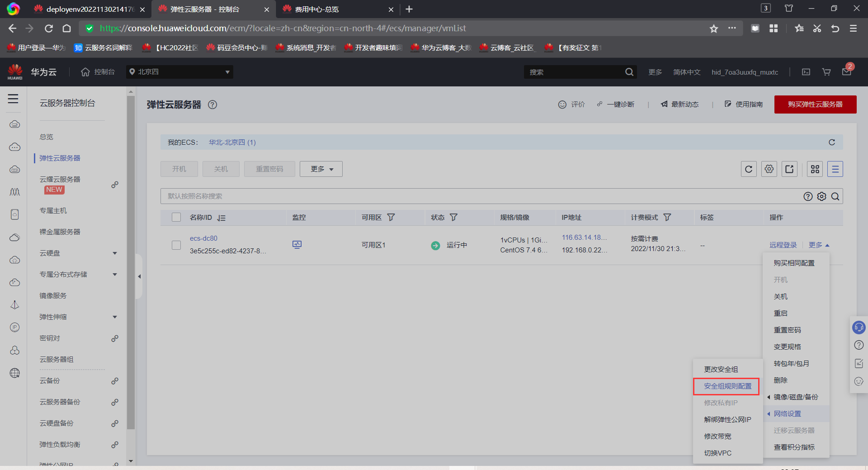This screenshot has height=470, width=868.
Task: Click the console home icon
Action: pyautogui.click(x=85, y=72)
